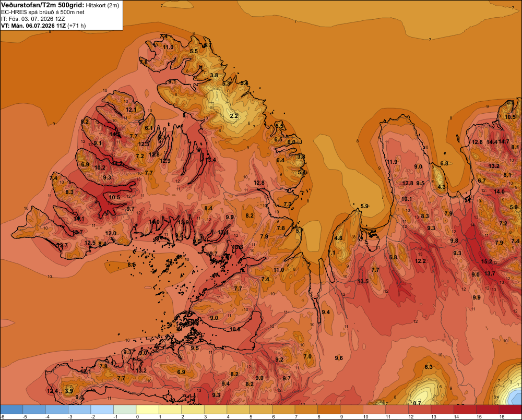The height and width of the screenshot is (420, 522).
Task: Click the 11.9 temperature value
Action: 392,162
